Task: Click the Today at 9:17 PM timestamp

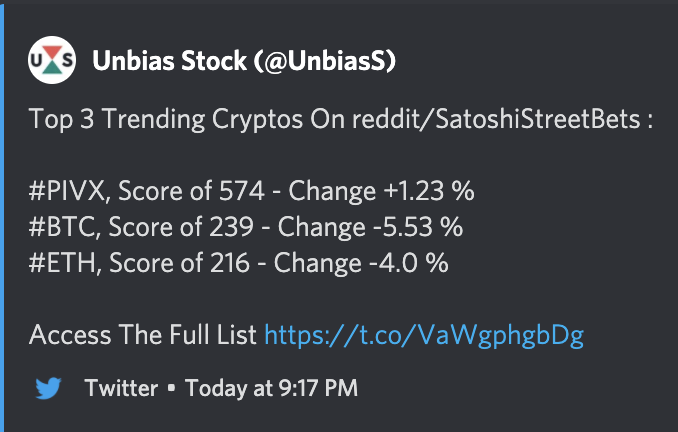Action: click(x=272, y=388)
